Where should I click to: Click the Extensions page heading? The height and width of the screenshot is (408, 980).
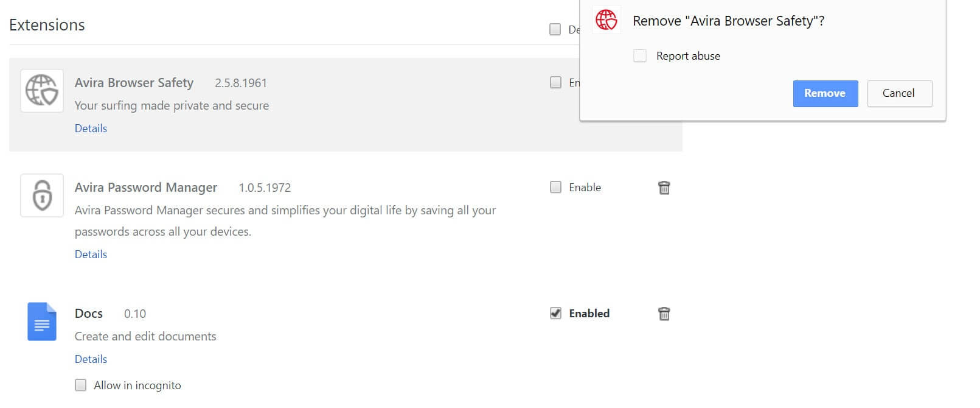pos(47,25)
